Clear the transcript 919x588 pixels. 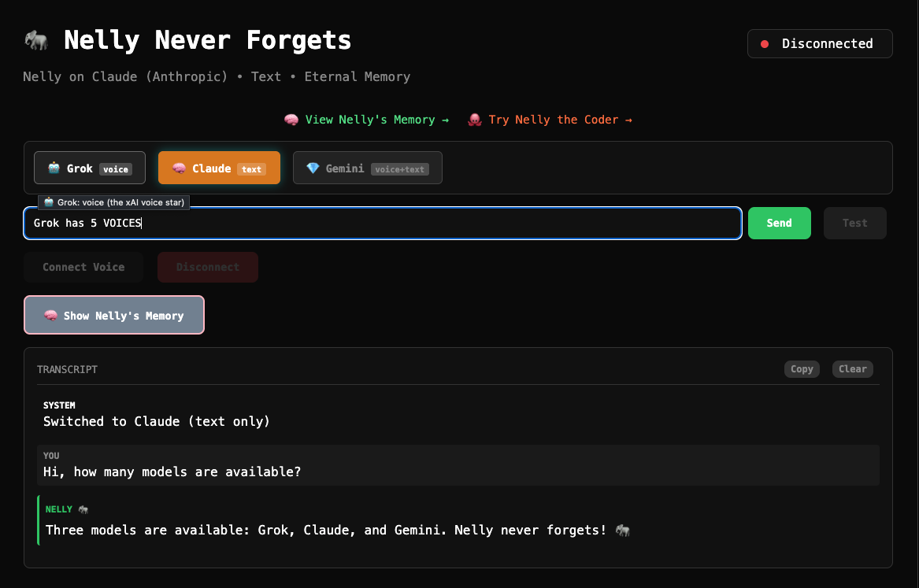click(x=852, y=369)
